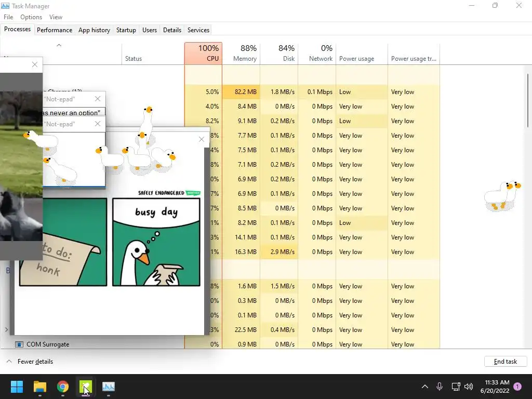The height and width of the screenshot is (399, 532).
Task: Switch to the Performance tab
Action: click(x=54, y=30)
